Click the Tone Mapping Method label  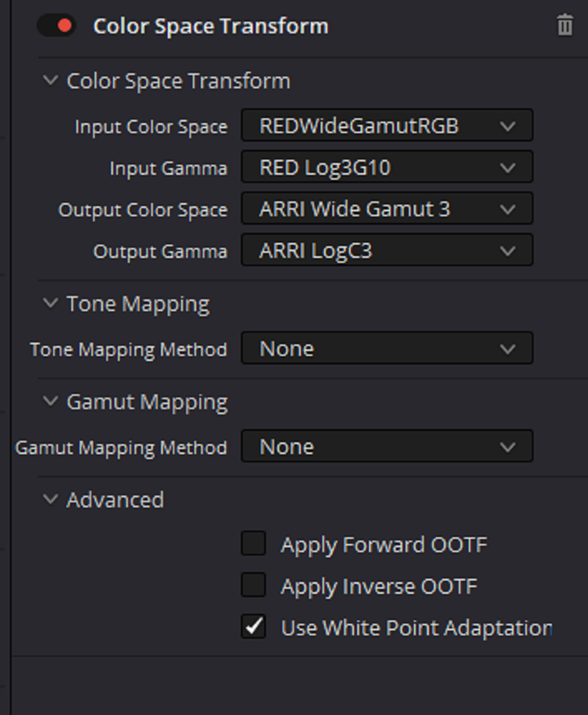(x=128, y=349)
